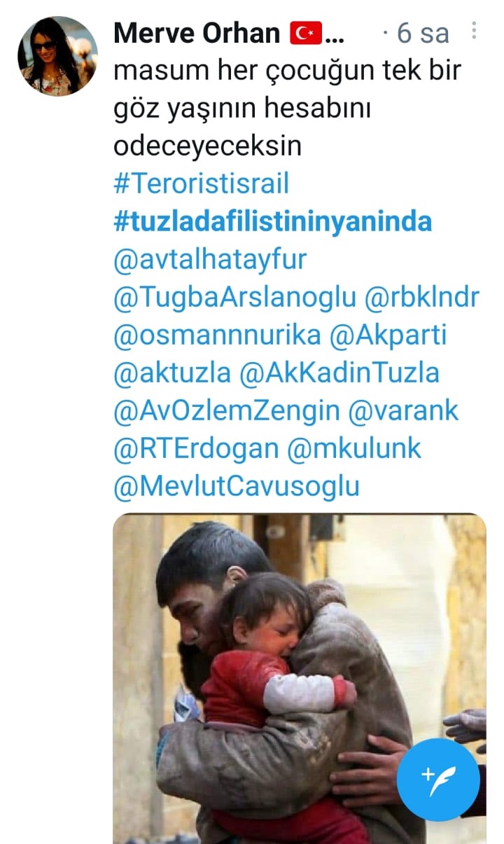Open the tweet's three-dot overflow menu
This screenshot has width=504, height=844.
(x=474, y=31)
